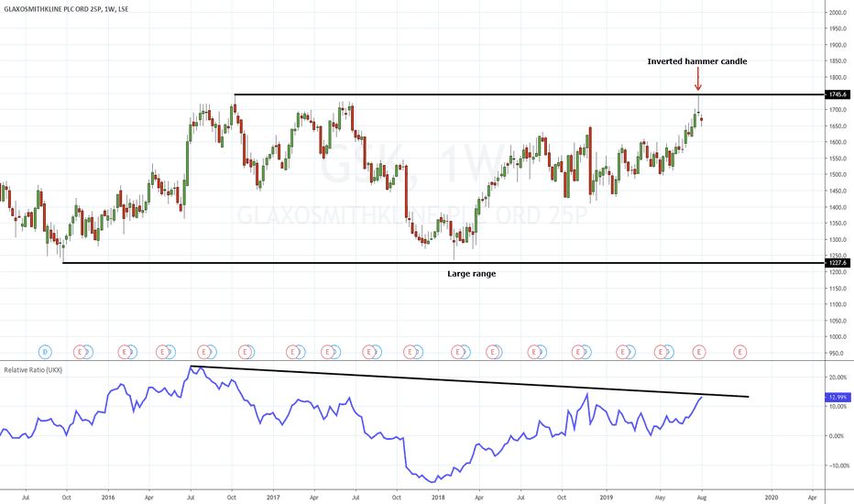Select the 'Large range' annotation text
The width and height of the screenshot is (854, 504).
coord(472,273)
